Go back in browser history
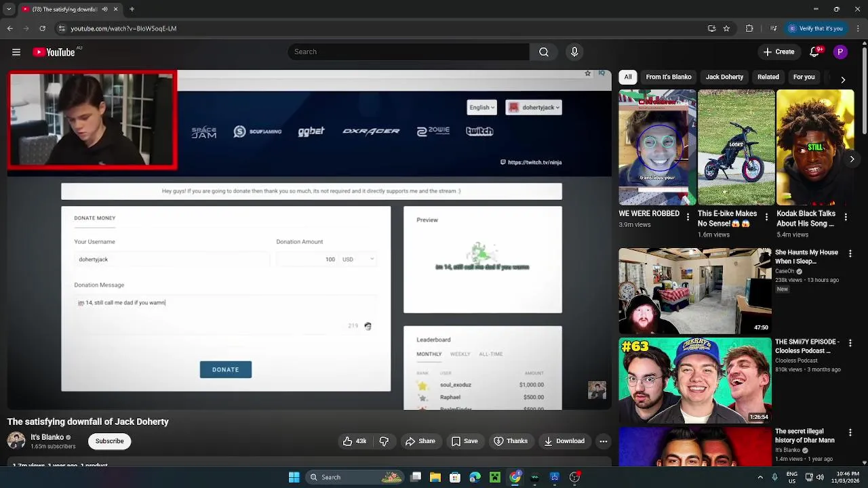The height and width of the screenshot is (488, 868). pyautogui.click(x=10, y=28)
